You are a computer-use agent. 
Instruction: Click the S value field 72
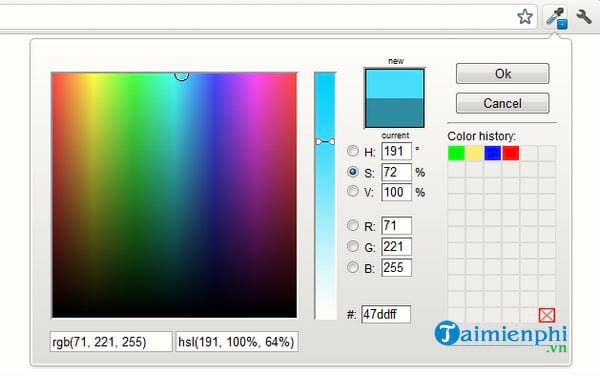click(x=396, y=172)
